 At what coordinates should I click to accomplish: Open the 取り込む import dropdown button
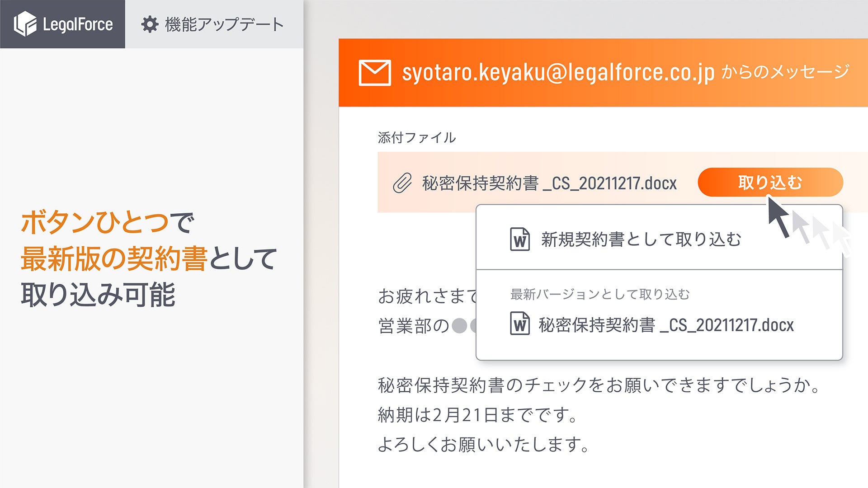click(770, 183)
